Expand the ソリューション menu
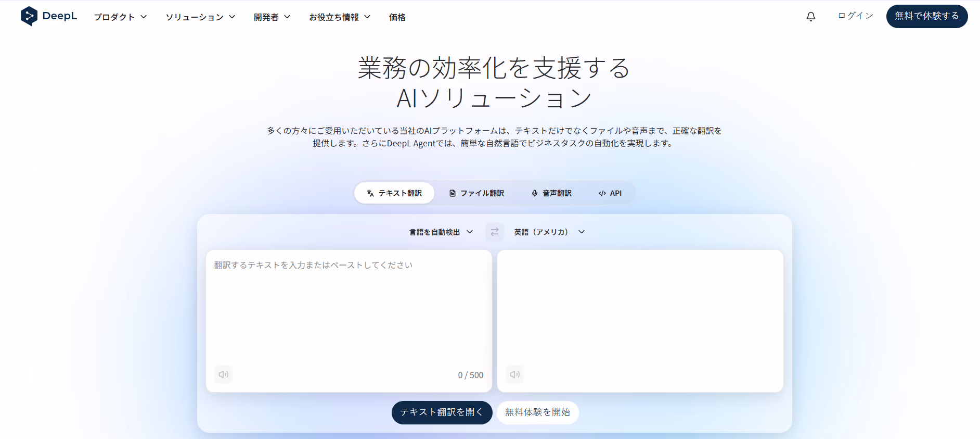 coord(201,17)
